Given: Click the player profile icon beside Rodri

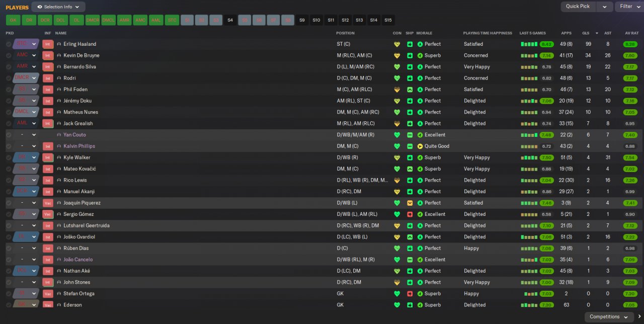Looking at the screenshot, I should click(59, 78).
